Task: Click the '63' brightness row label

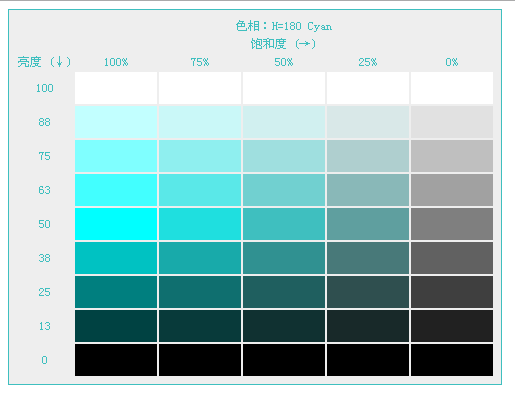Action: click(x=44, y=190)
